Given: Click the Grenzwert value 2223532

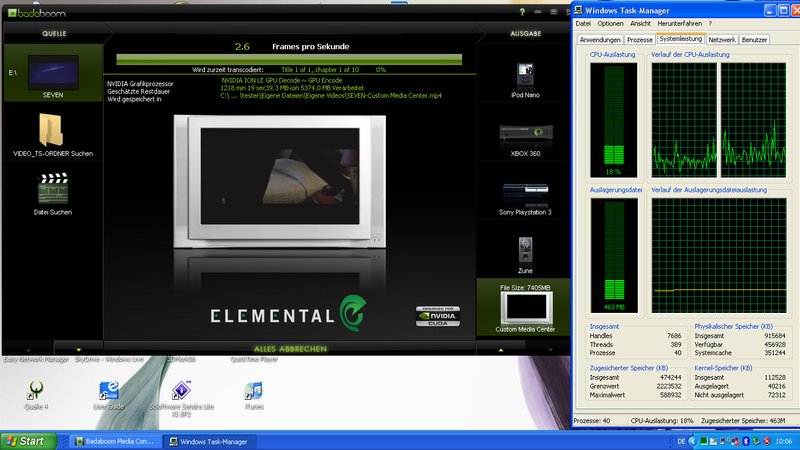Looking at the screenshot, I should [x=669, y=387].
